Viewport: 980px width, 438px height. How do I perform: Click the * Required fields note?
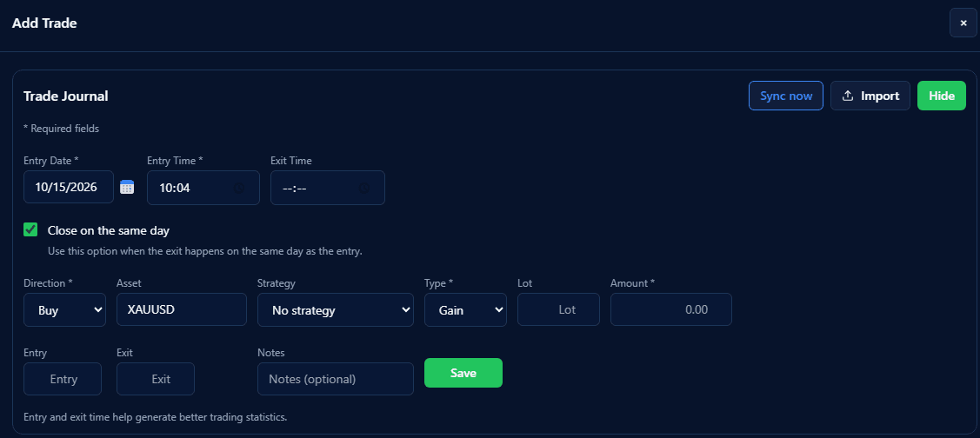coord(61,129)
